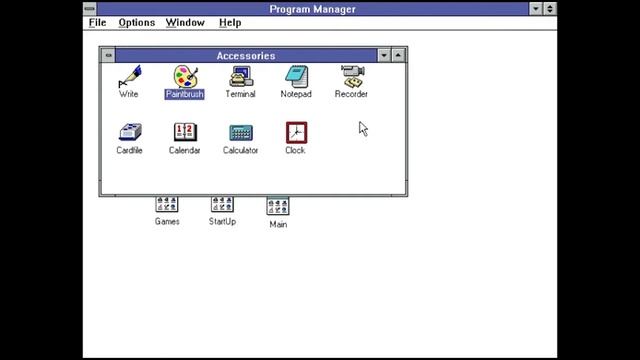The height and width of the screenshot is (360, 640).
Task: Click the Recorder text label
Action: (351, 94)
